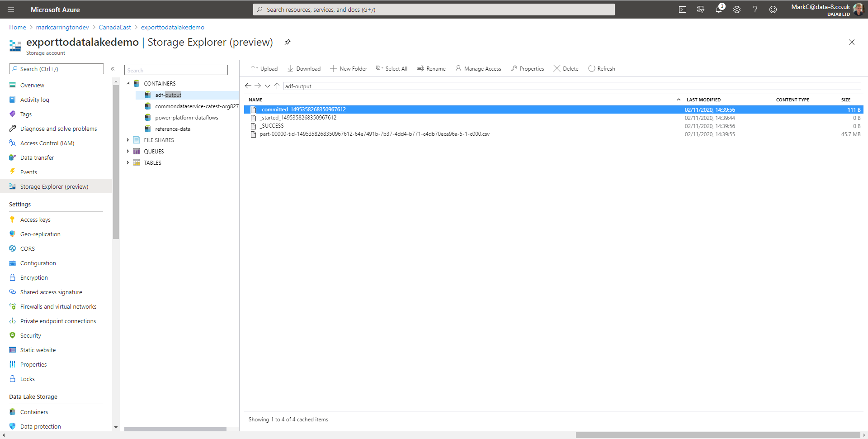868x439 pixels.
Task: Open Manage Access for the blob
Action: (478, 68)
